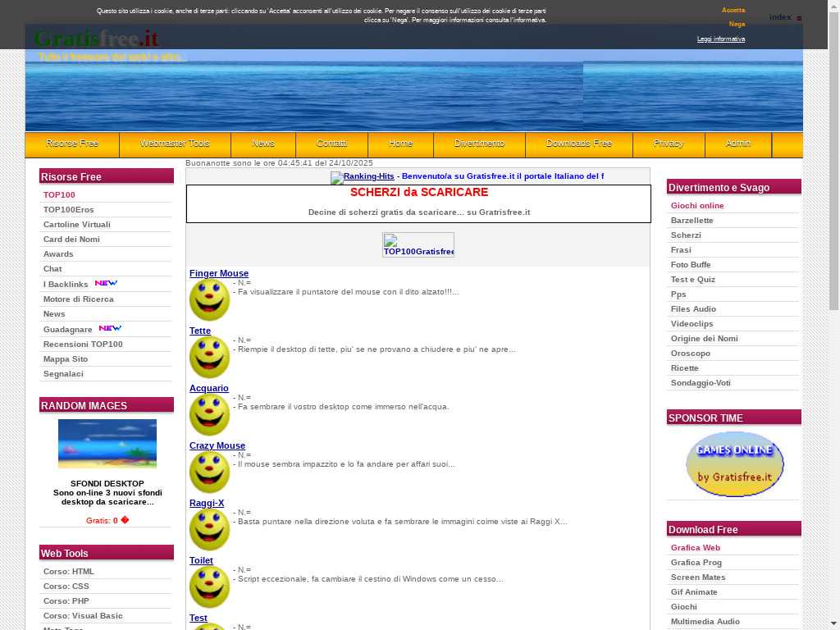Open Downloads Free from the navigation bar
Image resolution: width=840 pixels, height=630 pixels.
[578, 144]
